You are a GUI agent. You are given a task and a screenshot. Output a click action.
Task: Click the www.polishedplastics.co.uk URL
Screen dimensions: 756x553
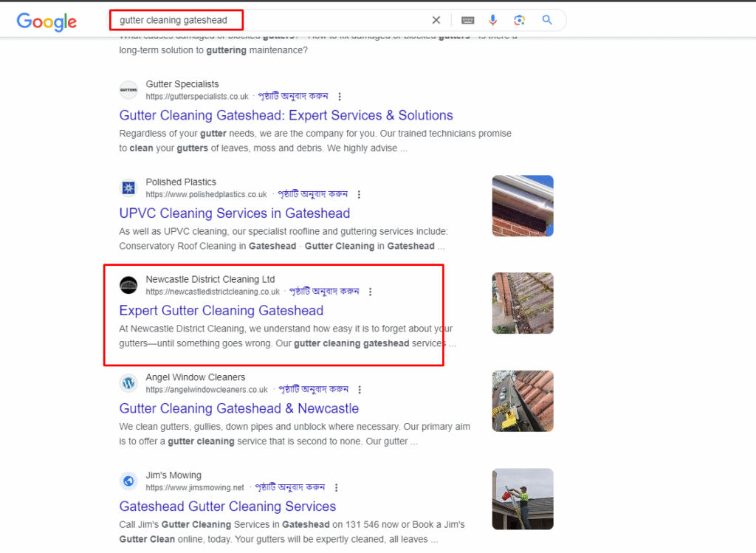click(207, 194)
